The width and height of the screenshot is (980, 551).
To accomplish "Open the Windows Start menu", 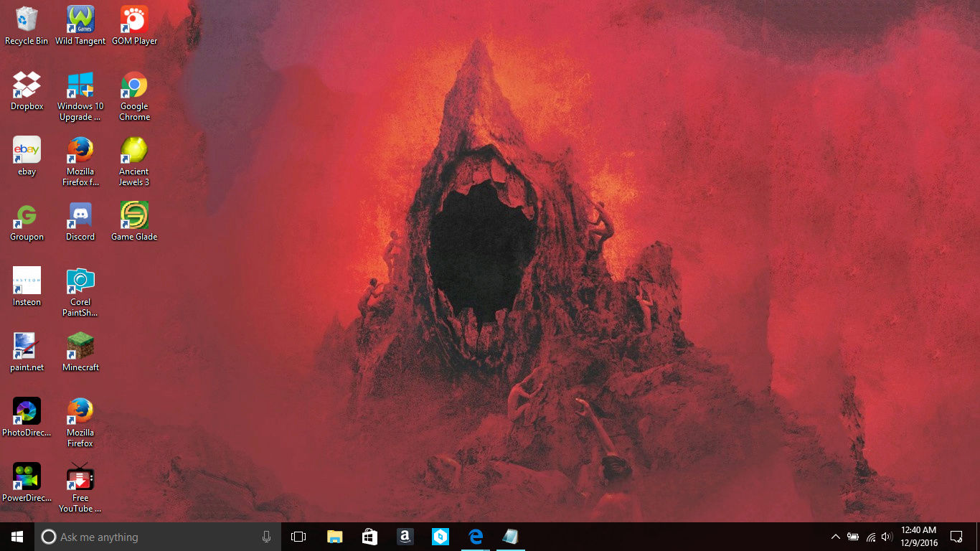I will pyautogui.click(x=17, y=537).
